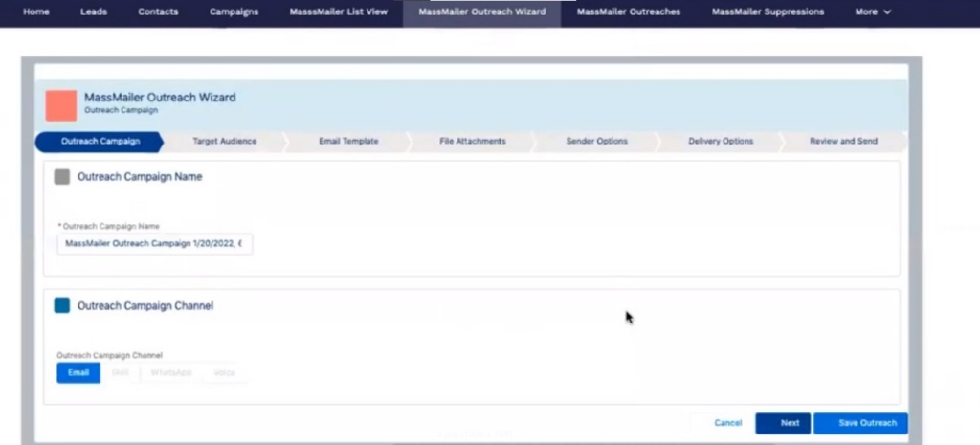Viewport: 980px width, 445px height.
Task: Navigate to the Delivery Options step
Action: 721,142
